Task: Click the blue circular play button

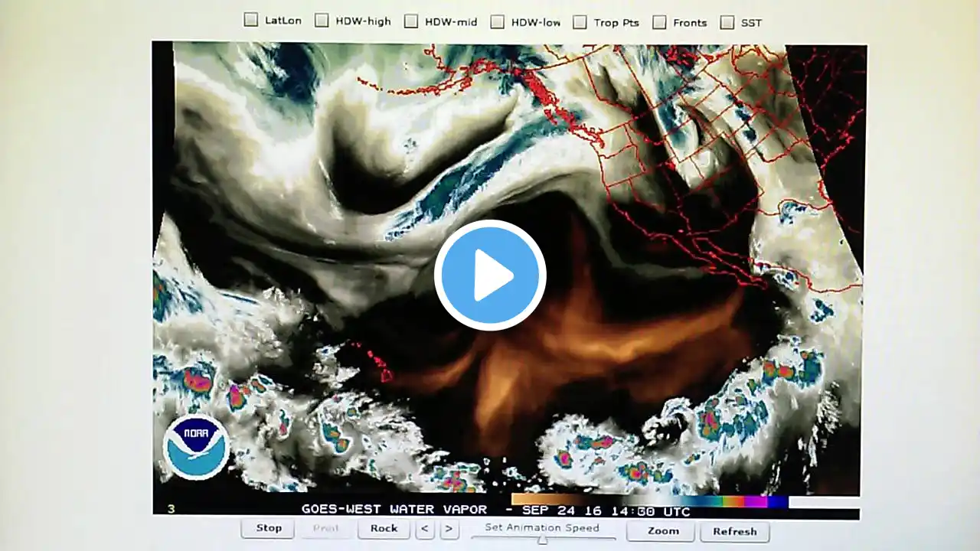Action: coord(490,275)
